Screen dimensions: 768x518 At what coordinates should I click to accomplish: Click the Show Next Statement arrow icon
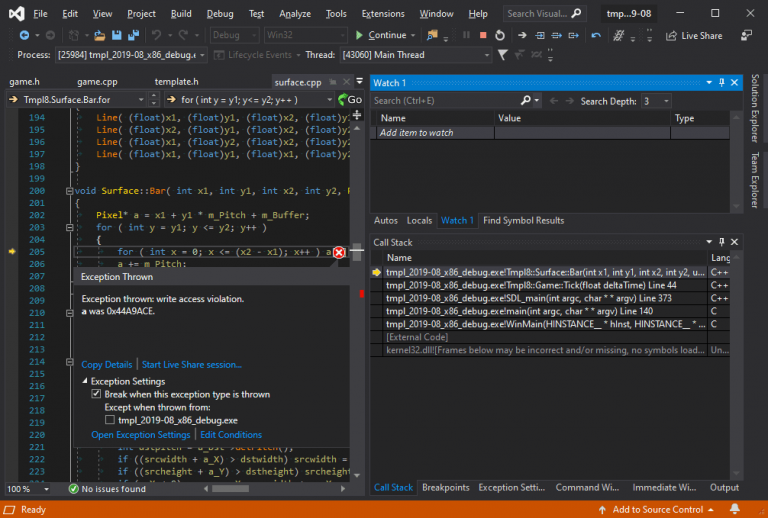tap(522, 35)
